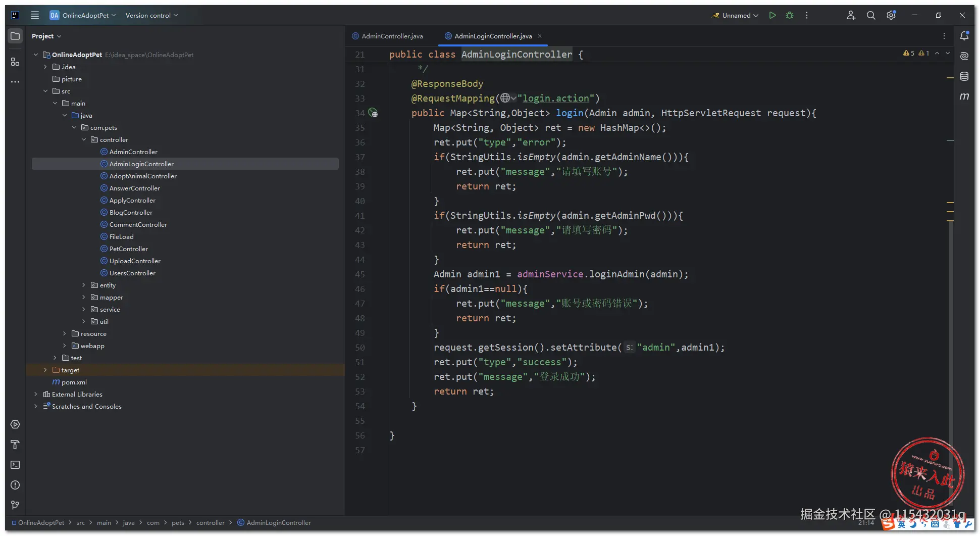The height and width of the screenshot is (536, 980).
Task: Select PetController in the tree
Action: [x=128, y=249]
